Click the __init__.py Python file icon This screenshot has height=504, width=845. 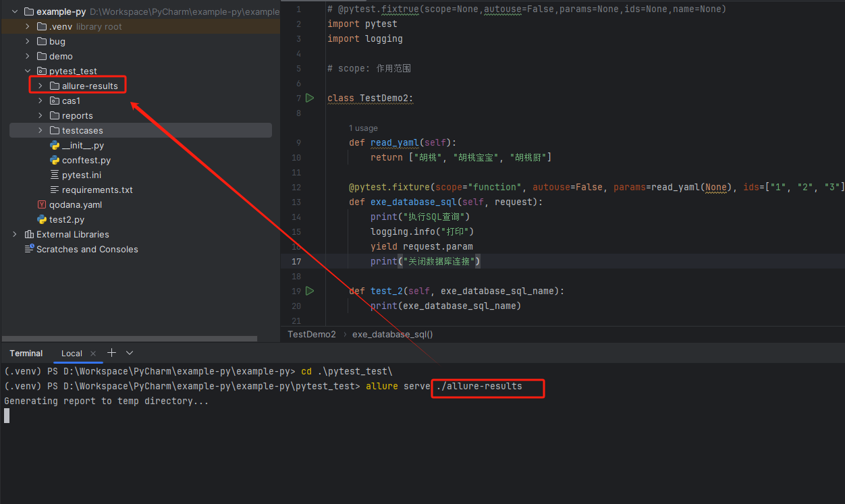coord(55,145)
